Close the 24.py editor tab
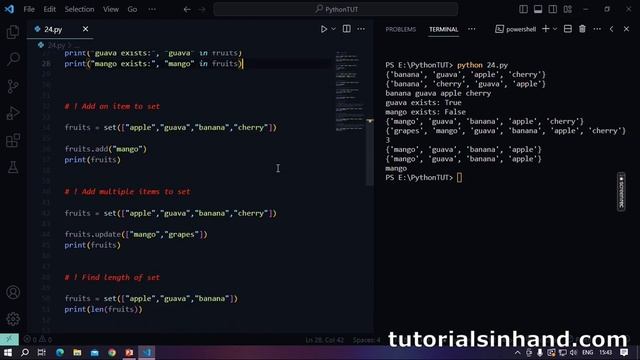The image size is (640, 360). (85, 29)
